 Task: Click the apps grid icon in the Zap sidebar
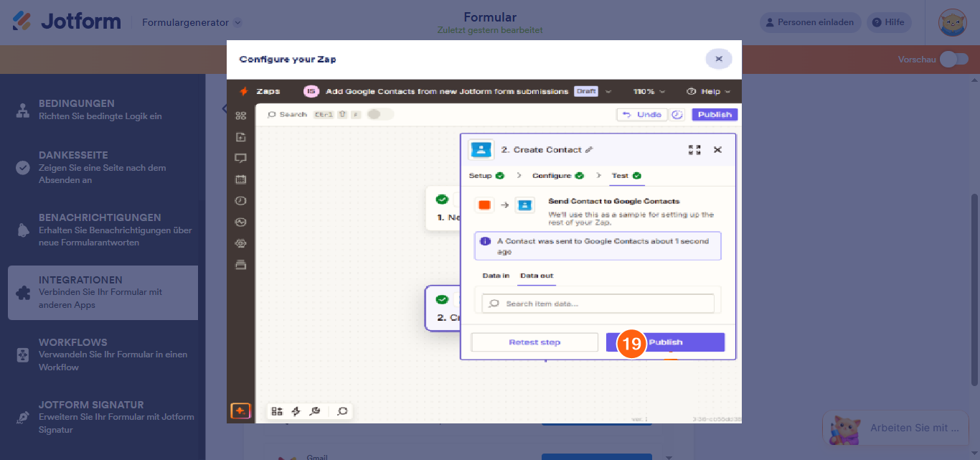pos(241,116)
